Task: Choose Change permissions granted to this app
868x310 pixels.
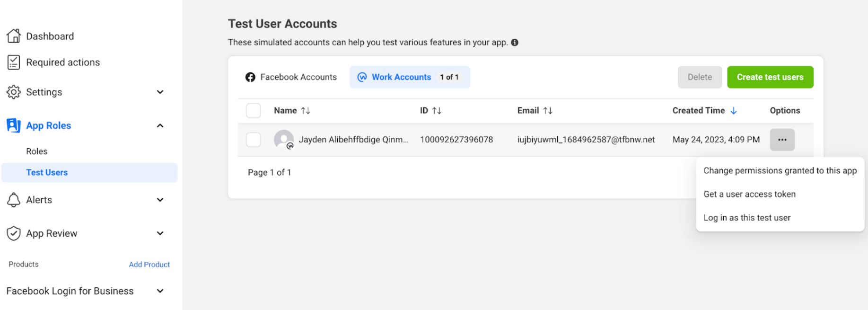Action: click(x=780, y=170)
